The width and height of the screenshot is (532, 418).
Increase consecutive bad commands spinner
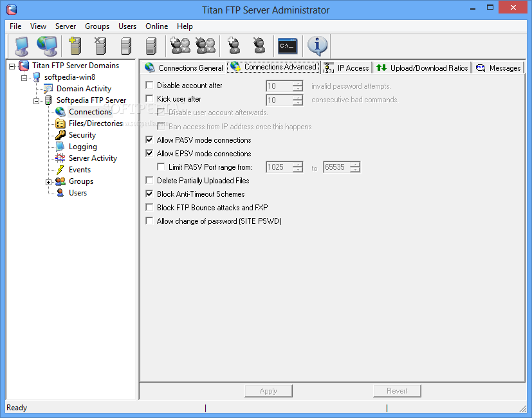click(x=298, y=97)
